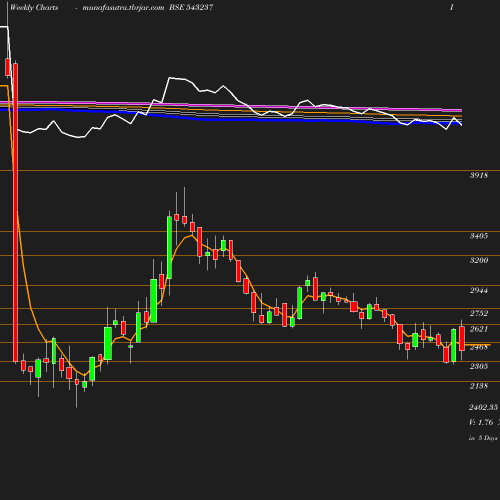Click the 2944 price level label
500x500 pixels.
479,291
